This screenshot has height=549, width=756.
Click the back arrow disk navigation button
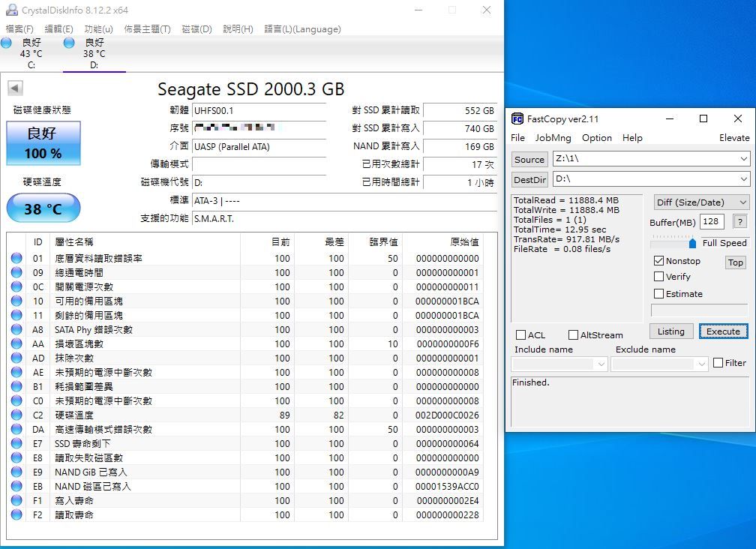[x=15, y=88]
